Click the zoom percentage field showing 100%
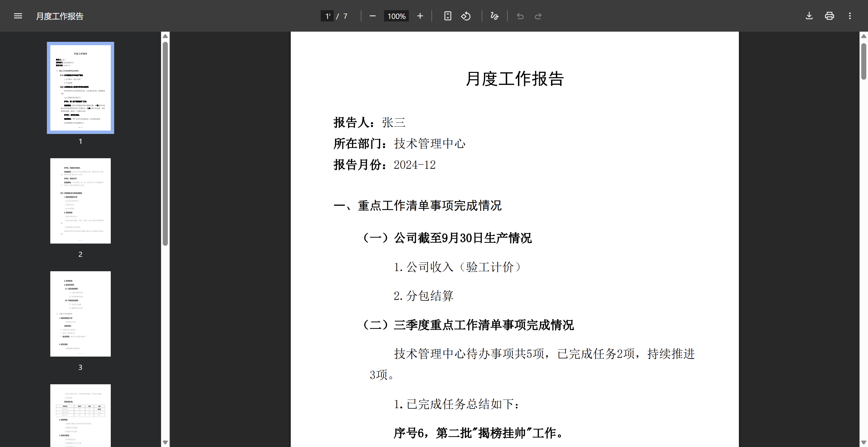Viewport: 868px width, 447px height. [x=396, y=16]
